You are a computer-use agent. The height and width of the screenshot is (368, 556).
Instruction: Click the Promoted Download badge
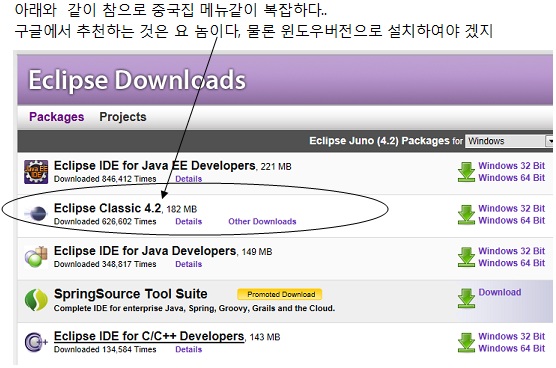click(280, 294)
